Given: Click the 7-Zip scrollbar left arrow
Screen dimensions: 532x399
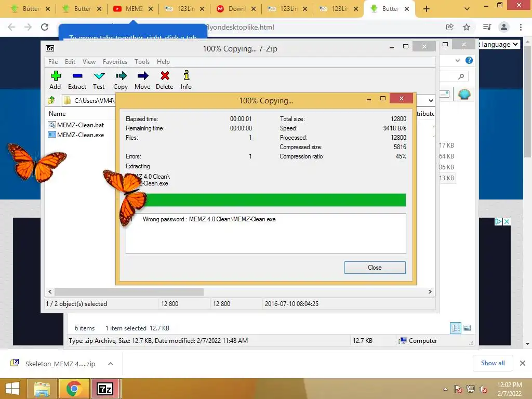Looking at the screenshot, I should [50, 291].
